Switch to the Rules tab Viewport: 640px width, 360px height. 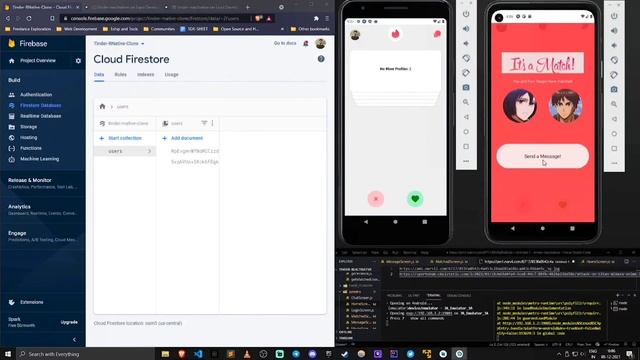[120, 75]
